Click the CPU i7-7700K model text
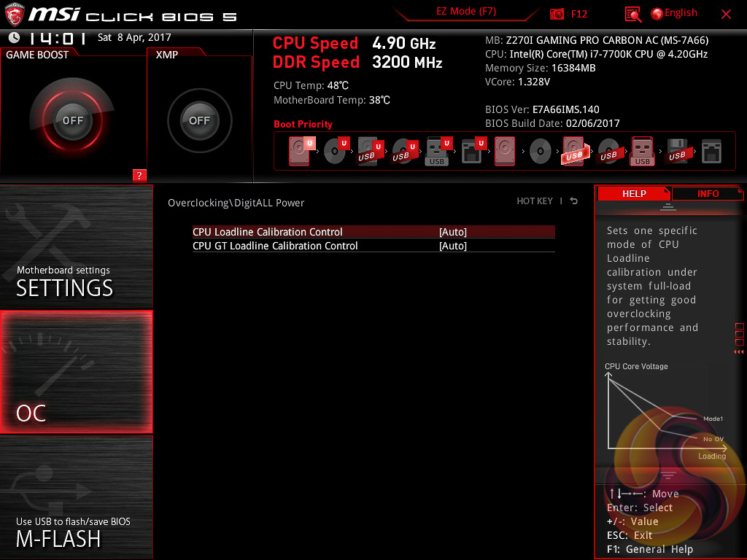 tap(596, 54)
